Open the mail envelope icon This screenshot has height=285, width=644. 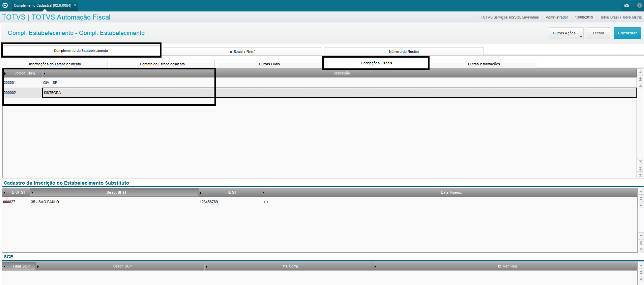(627, 5)
